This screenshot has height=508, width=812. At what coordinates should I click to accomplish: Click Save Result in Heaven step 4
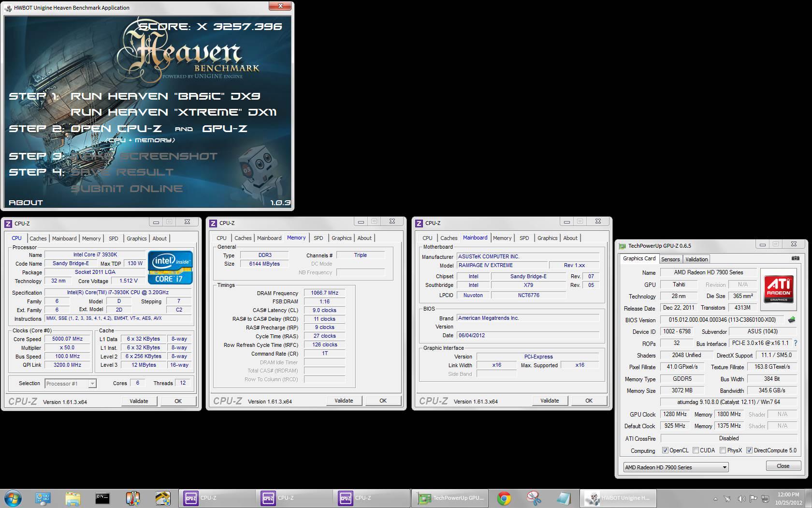(122, 172)
